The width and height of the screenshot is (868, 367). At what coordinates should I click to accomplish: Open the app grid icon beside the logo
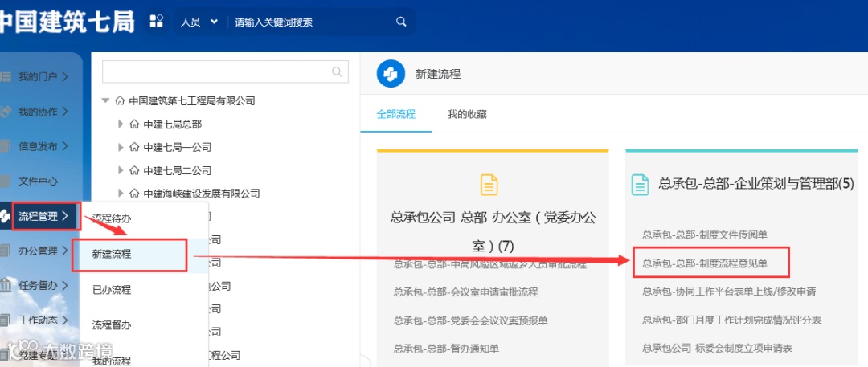pyautogui.click(x=157, y=22)
